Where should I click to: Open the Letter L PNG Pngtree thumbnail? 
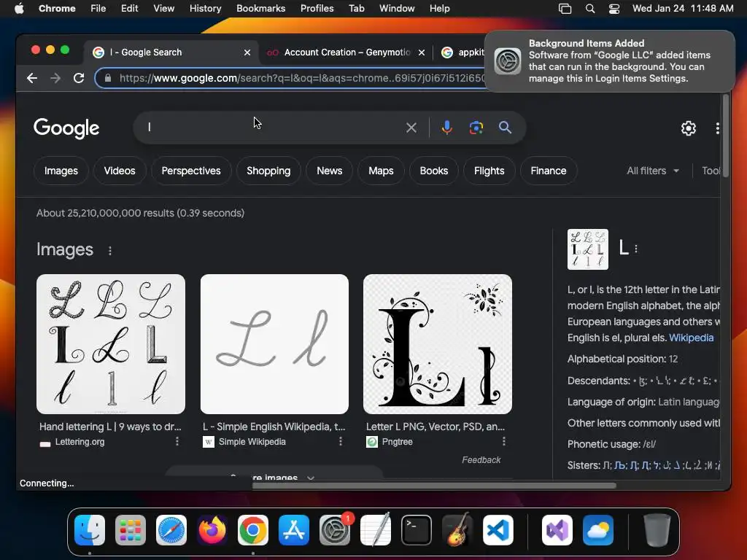tap(438, 344)
